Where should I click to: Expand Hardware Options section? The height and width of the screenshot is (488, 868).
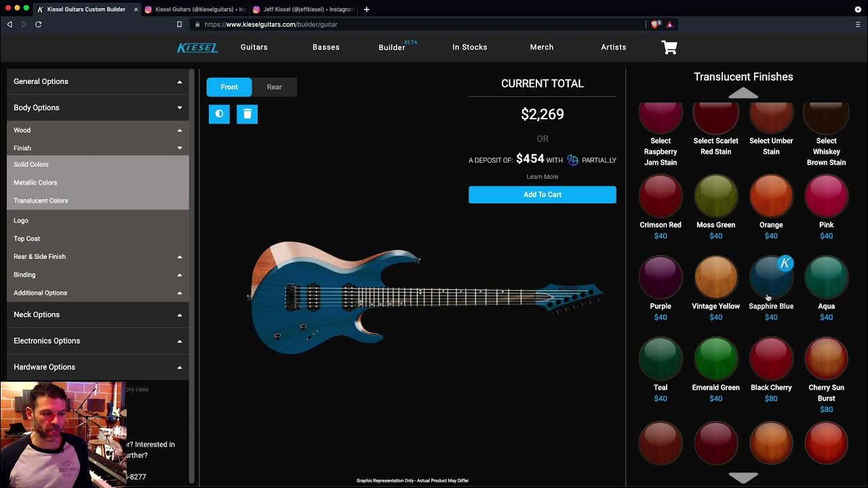98,367
